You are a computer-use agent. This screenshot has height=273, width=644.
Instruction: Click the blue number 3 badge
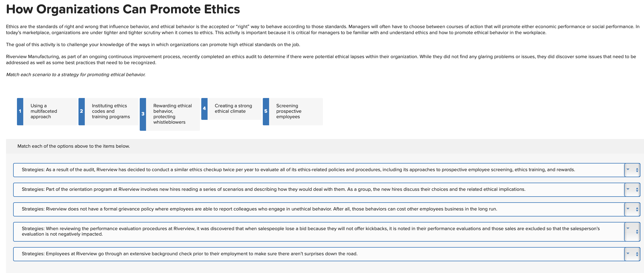143,114
